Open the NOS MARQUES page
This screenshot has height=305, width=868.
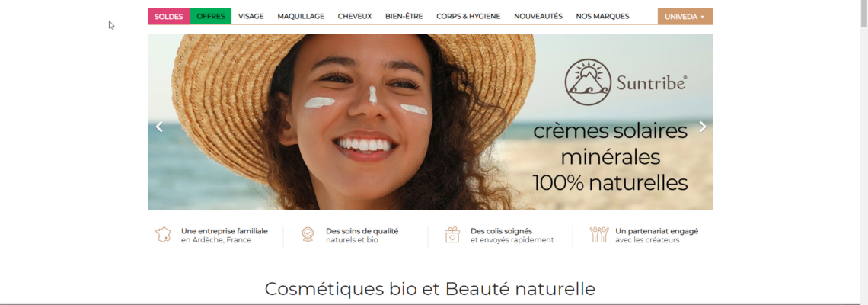(602, 17)
